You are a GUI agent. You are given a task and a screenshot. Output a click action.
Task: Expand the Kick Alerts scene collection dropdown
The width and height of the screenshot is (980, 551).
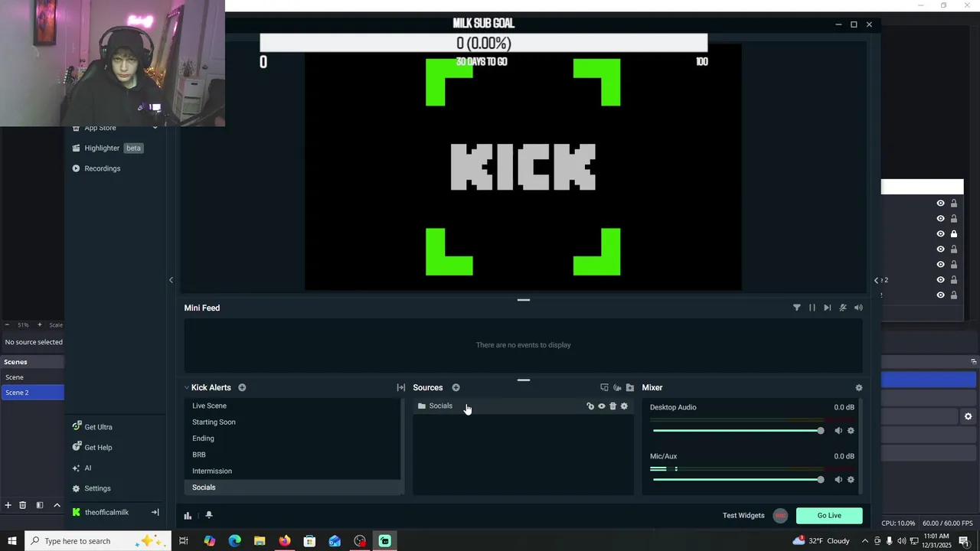[x=186, y=388]
